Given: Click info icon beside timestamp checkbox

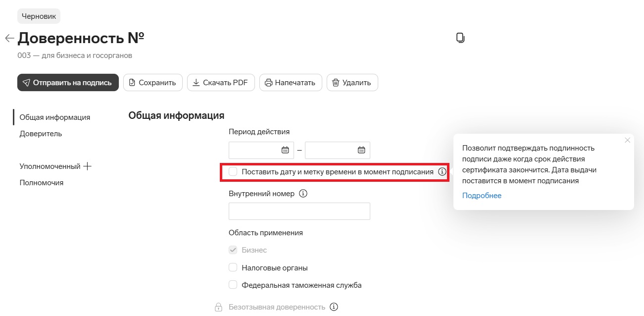Looking at the screenshot, I should point(442,172).
